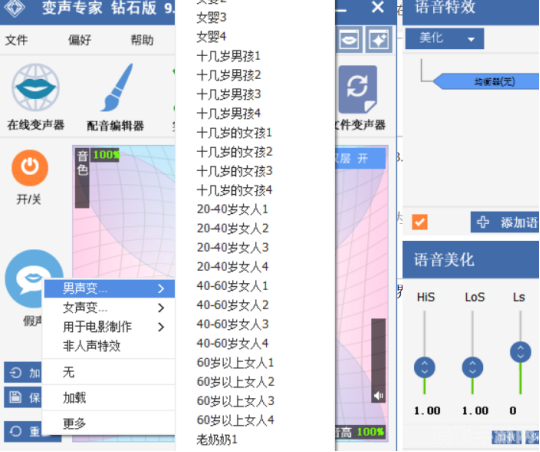Select 40-60岁女人2 preset
This screenshot has height=452, width=540.
[232, 305]
